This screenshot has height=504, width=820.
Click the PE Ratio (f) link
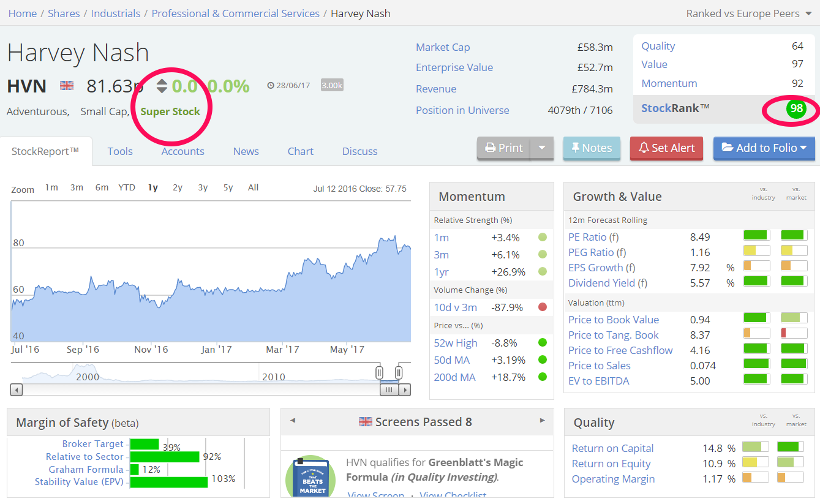click(x=593, y=237)
